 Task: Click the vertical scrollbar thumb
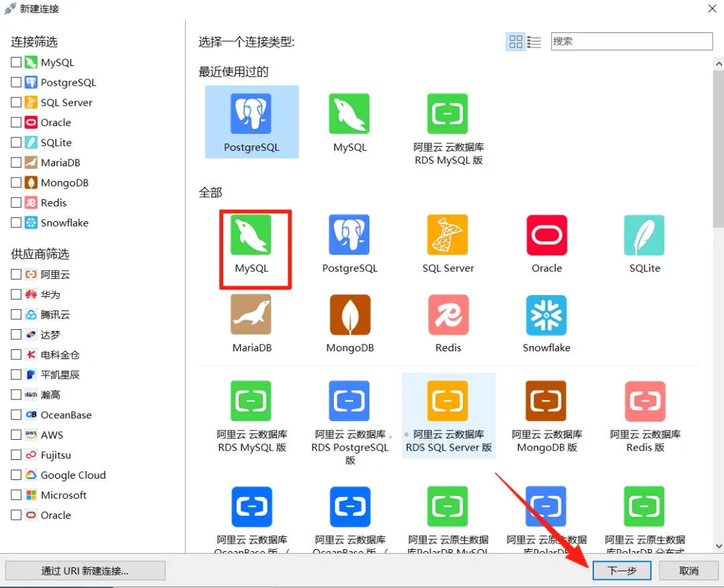pyautogui.click(x=719, y=149)
